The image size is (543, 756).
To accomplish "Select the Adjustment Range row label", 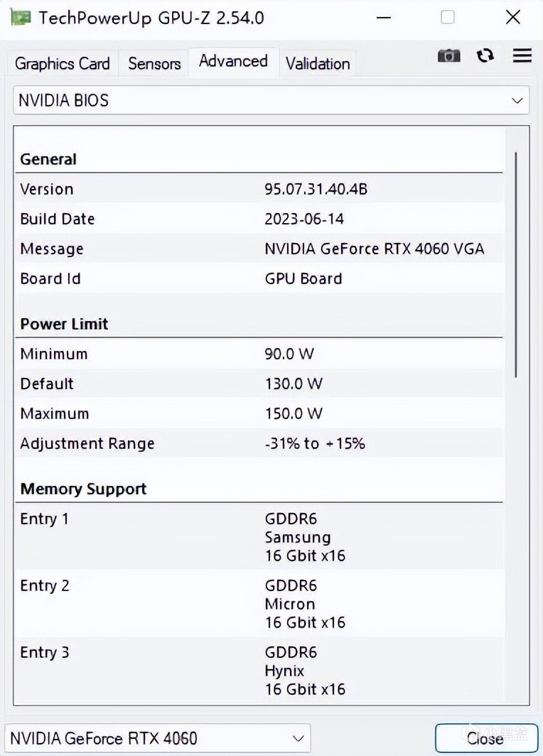I will coord(87,444).
